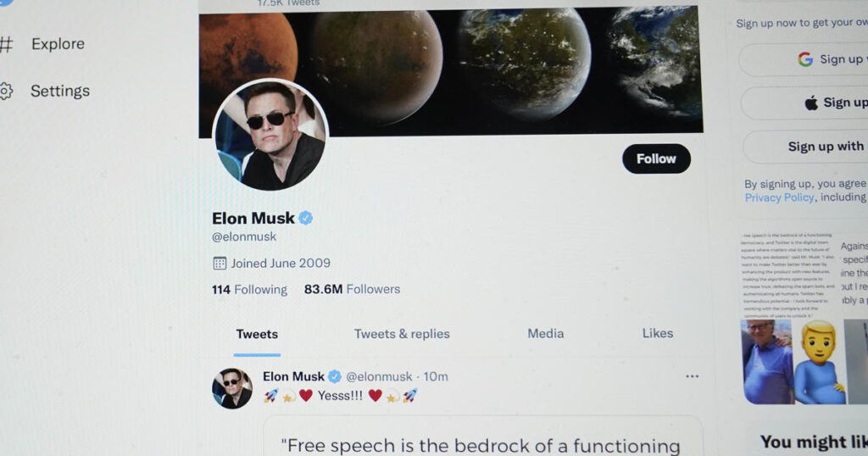The height and width of the screenshot is (456, 868).
Task: Click the @elonmusk handle in the tweet
Action: point(379,377)
